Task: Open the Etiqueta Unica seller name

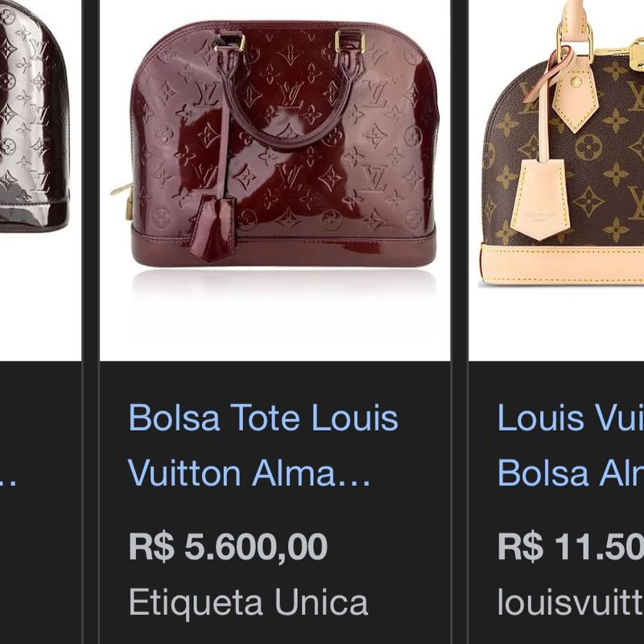Action: (x=248, y=602)
